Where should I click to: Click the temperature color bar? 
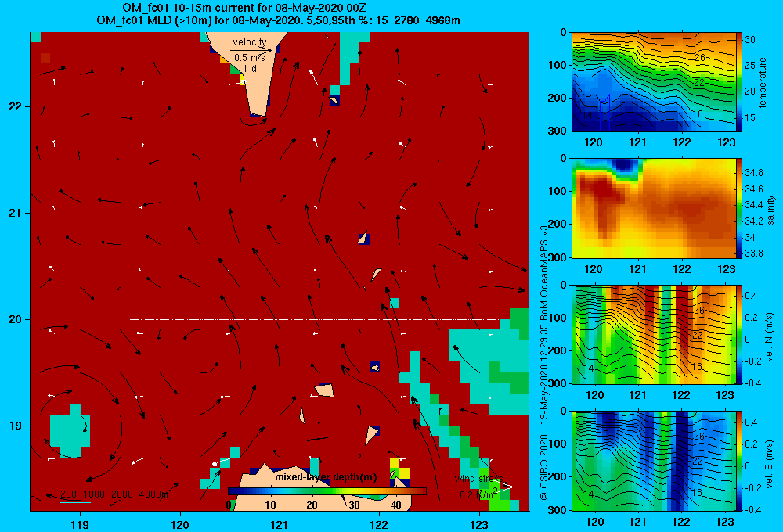point(739,82)
